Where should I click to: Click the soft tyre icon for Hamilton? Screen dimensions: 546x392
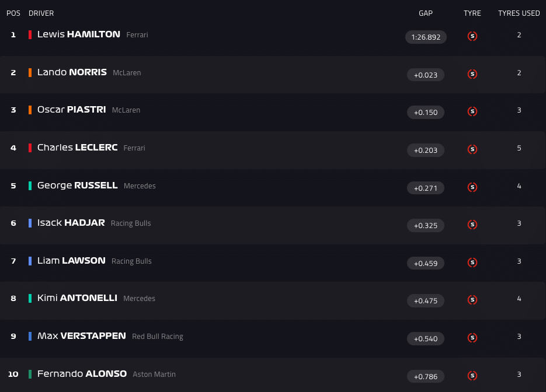tap(472, 36)
